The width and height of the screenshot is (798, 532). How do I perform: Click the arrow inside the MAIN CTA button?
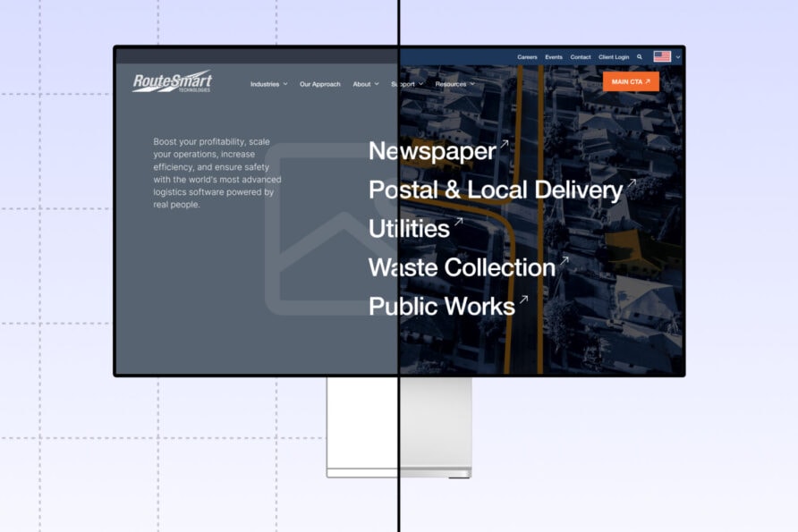pos(648,81)
